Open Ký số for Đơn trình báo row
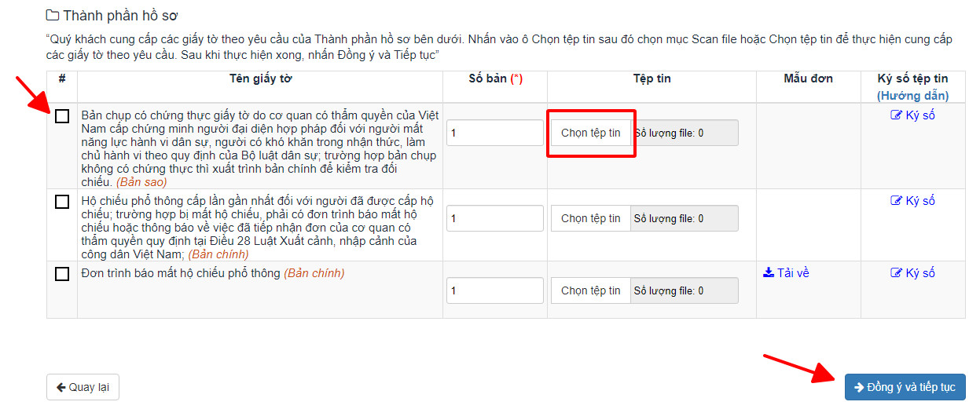Screen dimensions: 980x420 (912, 273)
